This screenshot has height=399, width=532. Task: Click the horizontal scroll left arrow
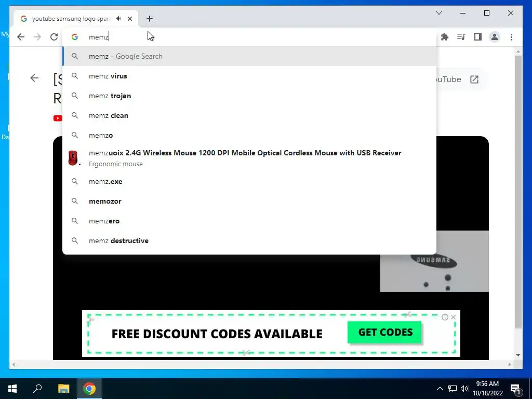(x=14, y=365)
